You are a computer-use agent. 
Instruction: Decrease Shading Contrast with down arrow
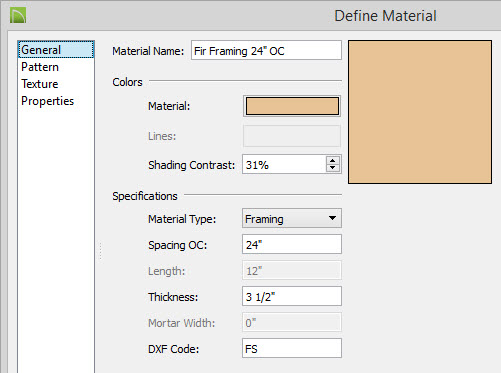(333, 168)
